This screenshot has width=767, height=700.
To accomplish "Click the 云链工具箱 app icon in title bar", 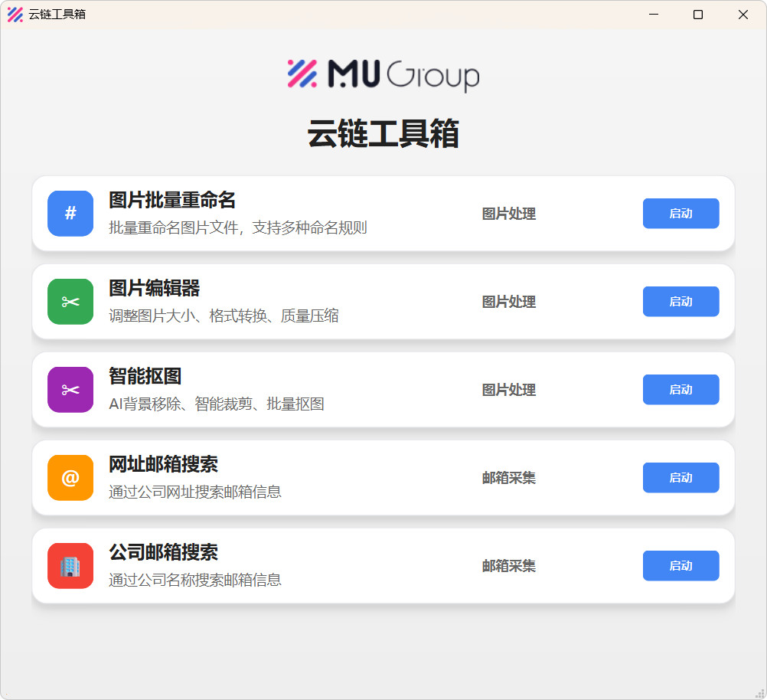I will point(15,15).
